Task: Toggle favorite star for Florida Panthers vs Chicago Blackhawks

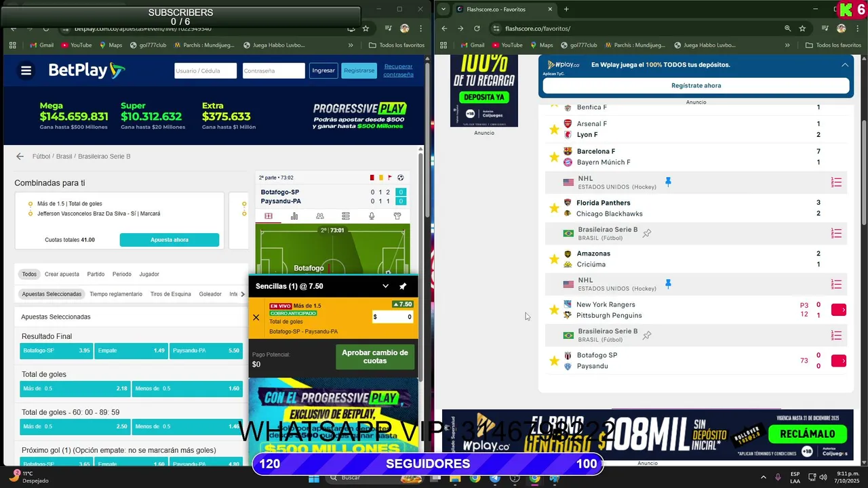Action: coord(554,208)
